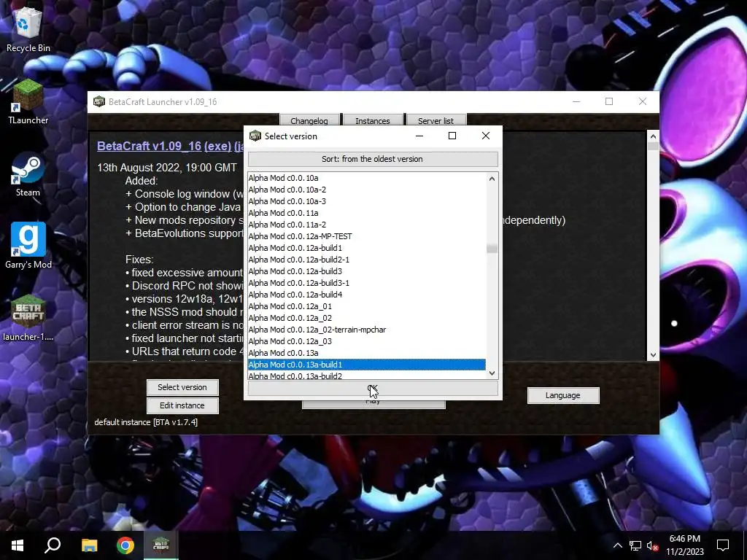Select Alpha Mod c0.0.12a-MP-TEST
Image resolution: width=747 pixels, height=560 pixels.
367,236
